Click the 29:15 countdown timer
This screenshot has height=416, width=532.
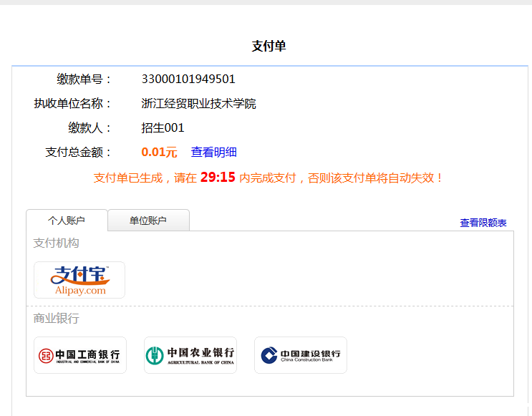click(x=218, y=177)
